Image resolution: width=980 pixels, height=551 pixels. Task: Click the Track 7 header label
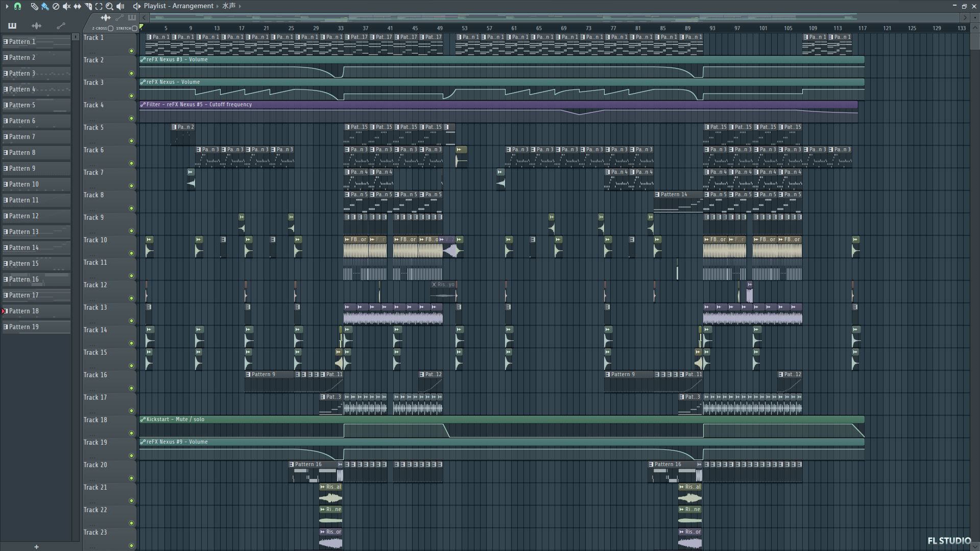[x=93, y=173]
